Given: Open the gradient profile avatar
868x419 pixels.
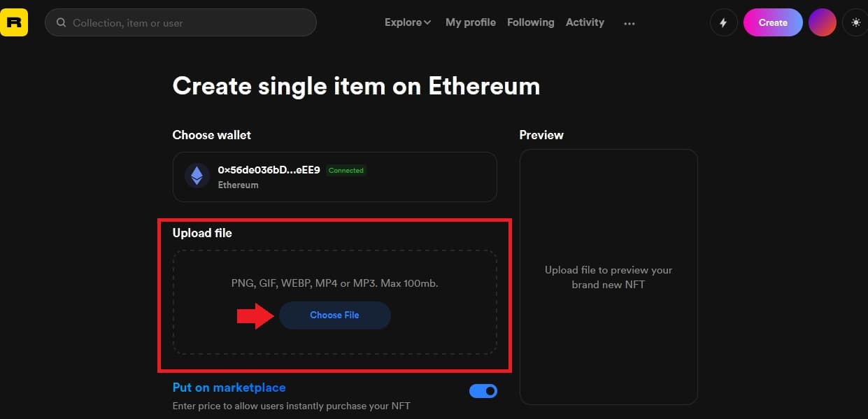Looking at the screenshot, I should [823, 22].
